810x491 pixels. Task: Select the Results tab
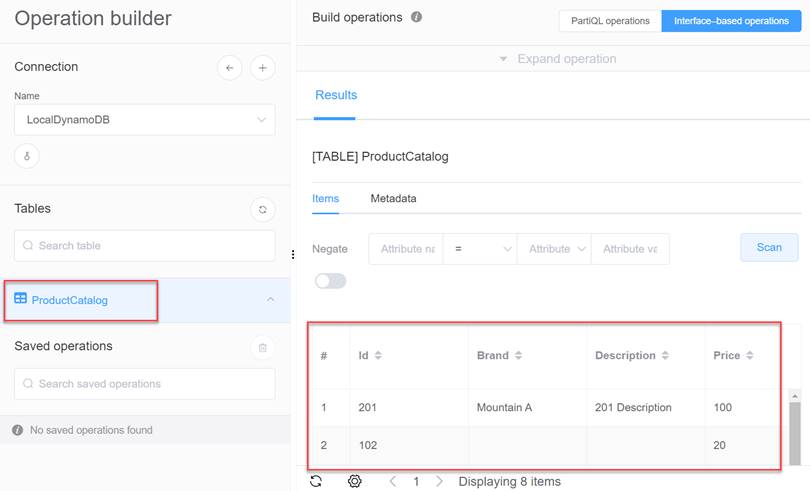pyautogui.click(x=336, y=95)
